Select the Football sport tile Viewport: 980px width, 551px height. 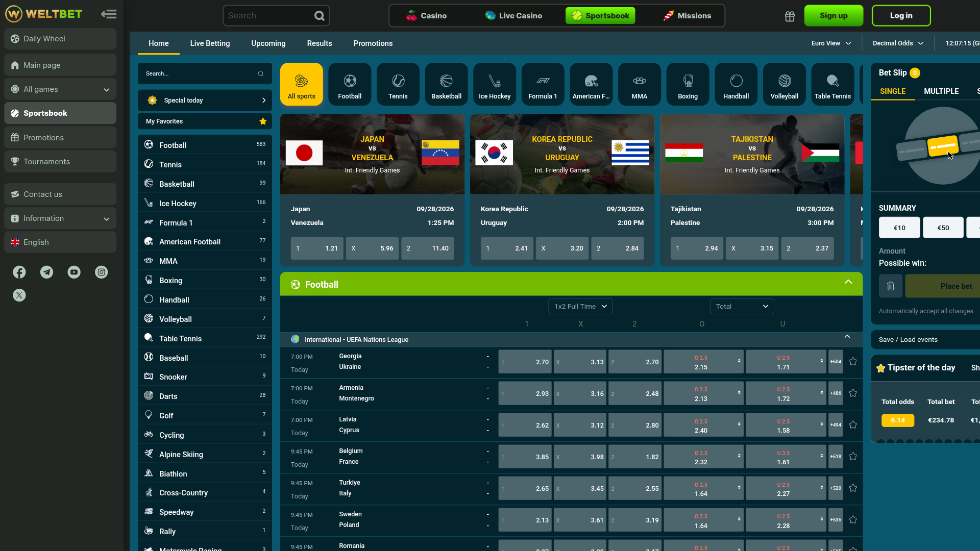coord(350,85)
